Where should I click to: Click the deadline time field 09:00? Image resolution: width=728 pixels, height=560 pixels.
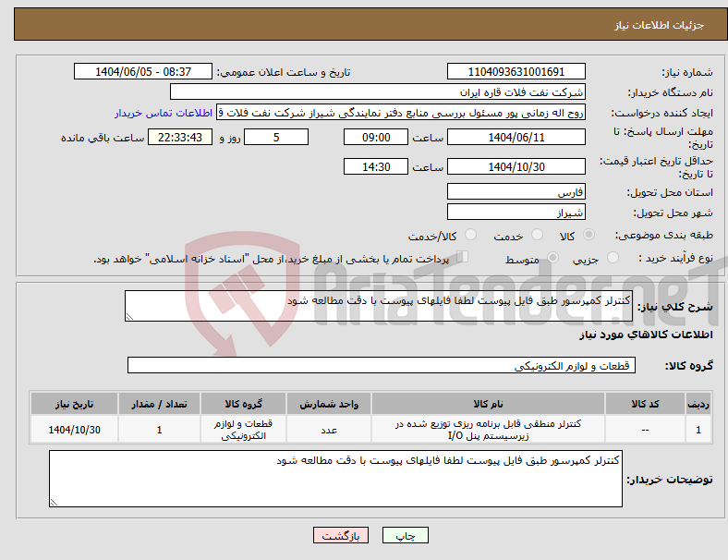click(x=376, y=137)
